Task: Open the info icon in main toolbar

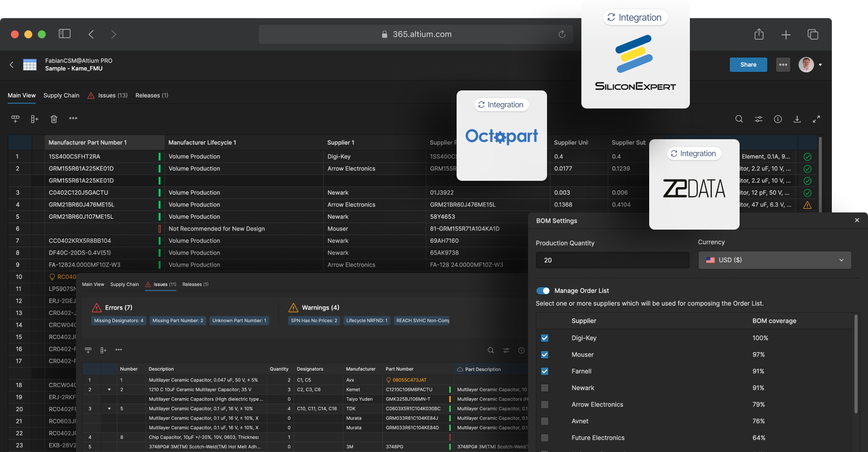Action: (778, 119)
